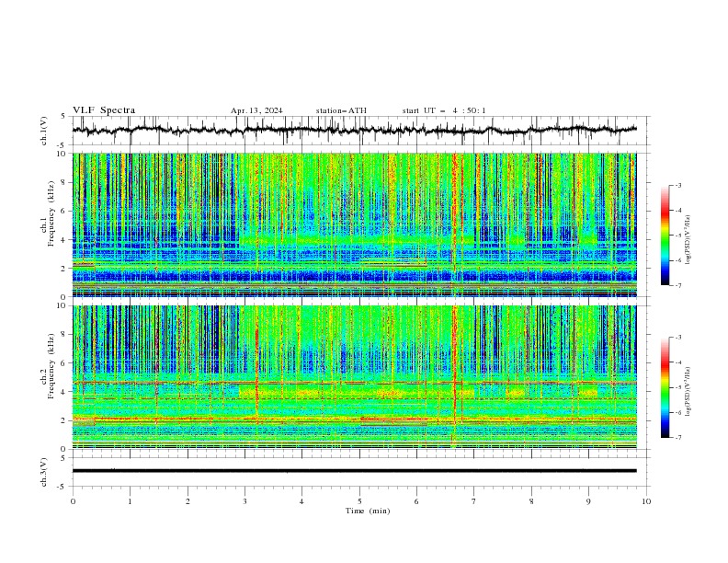Click the ch.1 colorbar "log(PSD)(V²/Hz)" label

pyautogui.click(x=688, y=240)
